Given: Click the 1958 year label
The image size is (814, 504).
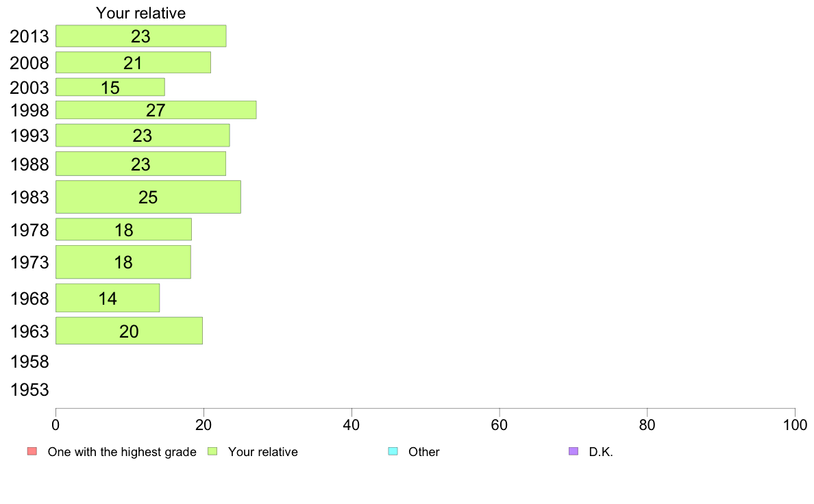Looking at the screenshot, I should (x=29, y=362).
